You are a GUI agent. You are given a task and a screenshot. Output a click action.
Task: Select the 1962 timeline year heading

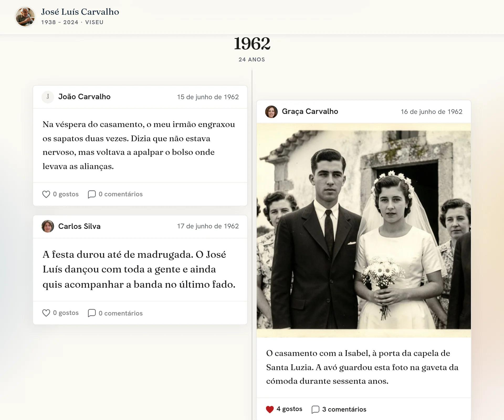pyautogui.click(x=252, y=44)
